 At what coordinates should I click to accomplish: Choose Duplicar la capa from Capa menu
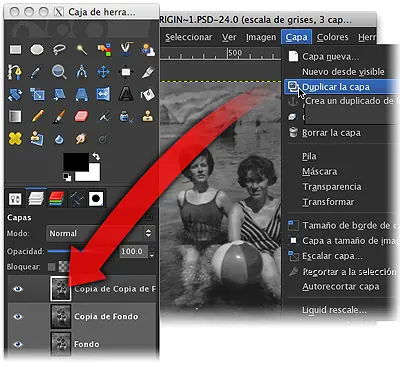click(342, 87)
